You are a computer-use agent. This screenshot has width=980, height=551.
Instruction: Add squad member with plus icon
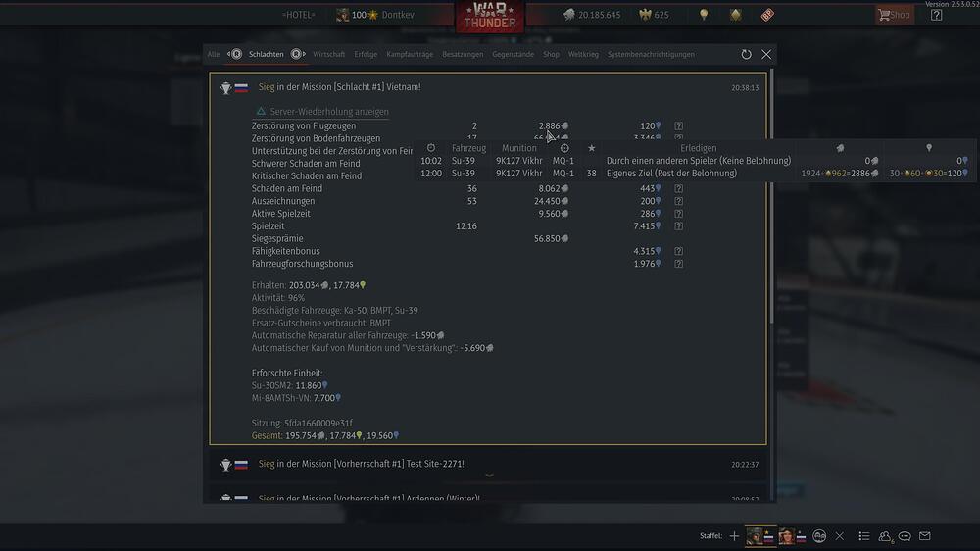(734, 536)
